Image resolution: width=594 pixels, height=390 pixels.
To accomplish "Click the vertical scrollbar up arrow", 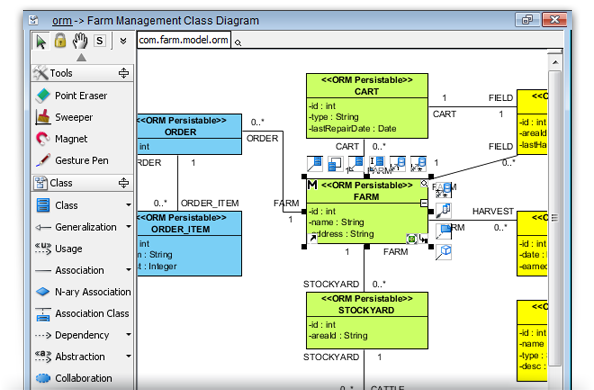I will pos(555,62).
